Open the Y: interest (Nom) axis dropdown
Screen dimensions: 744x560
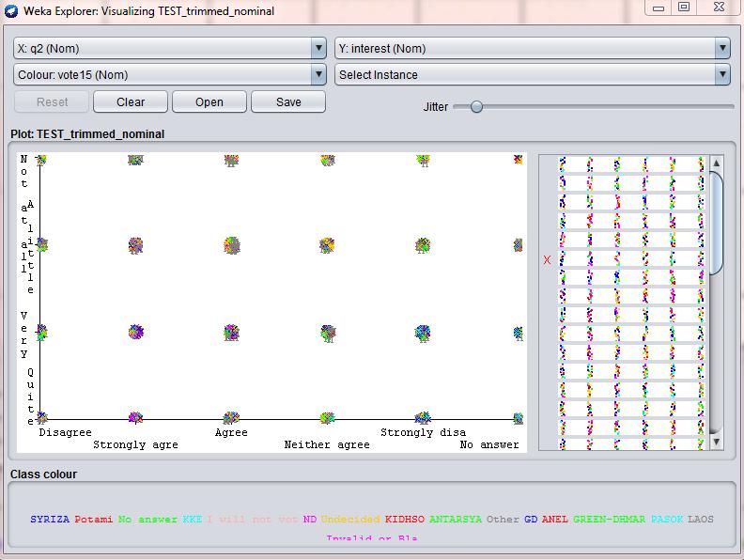[x=533, y=49]
